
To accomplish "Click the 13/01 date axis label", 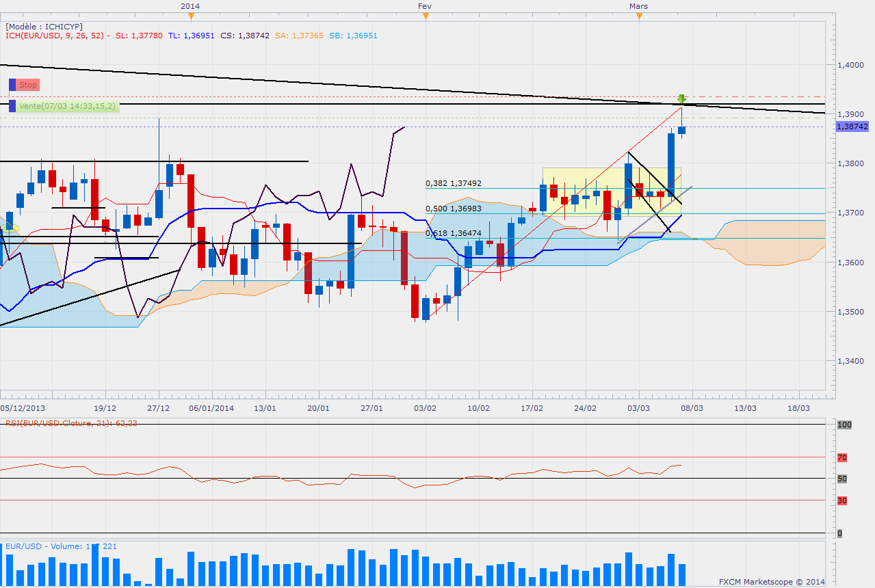I will click(265, 407).
